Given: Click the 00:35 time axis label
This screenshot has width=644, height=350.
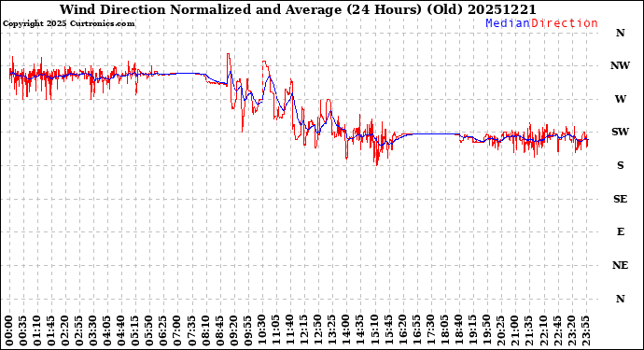Looking at the screenshot, I should [23, 330].
